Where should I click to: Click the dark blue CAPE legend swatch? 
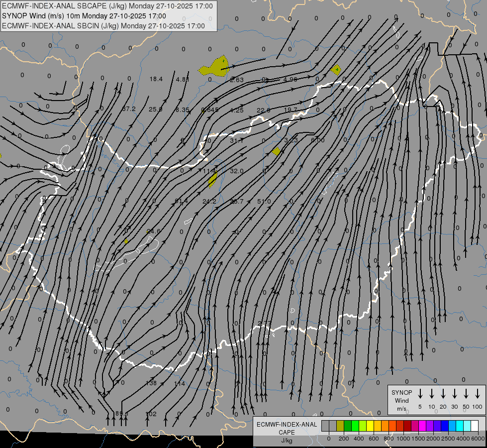click(x=445, y=426)
